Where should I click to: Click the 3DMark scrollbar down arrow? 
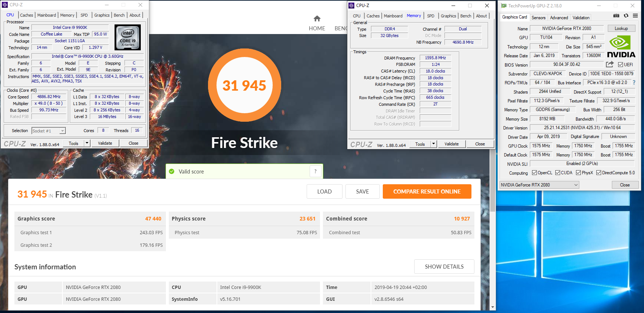tap(493, 307)
